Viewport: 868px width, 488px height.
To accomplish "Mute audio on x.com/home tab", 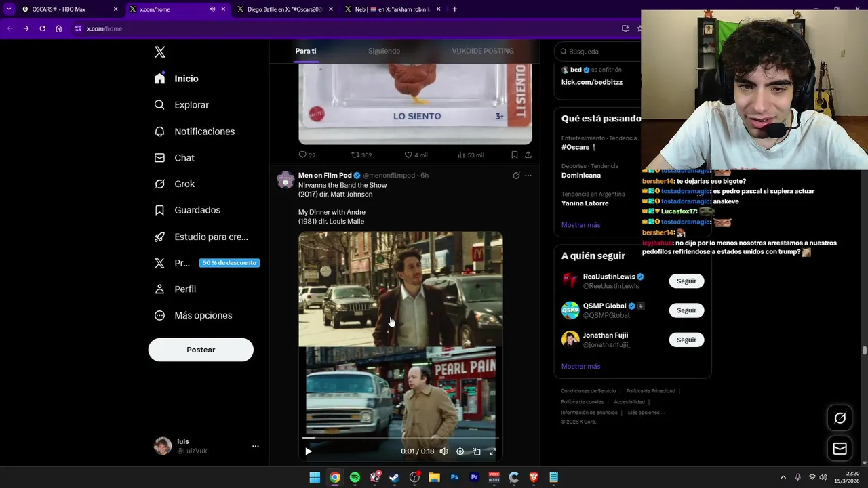I will coord(212,9).
